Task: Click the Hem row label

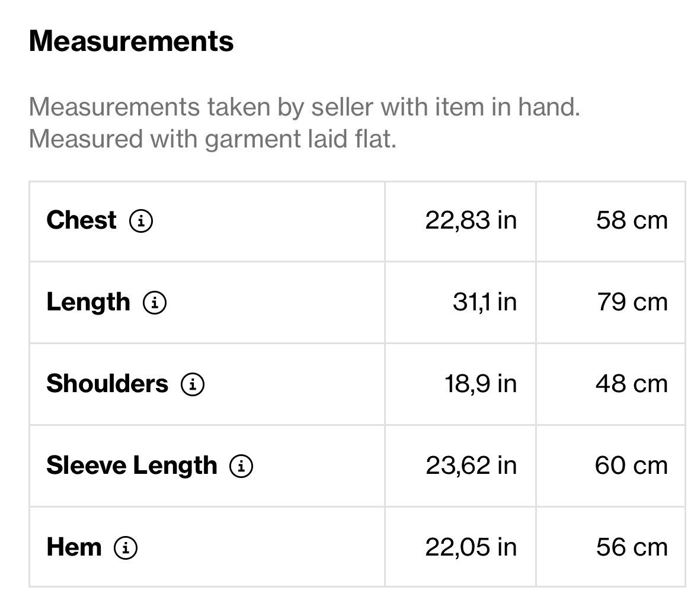Action: pos(74,547)
